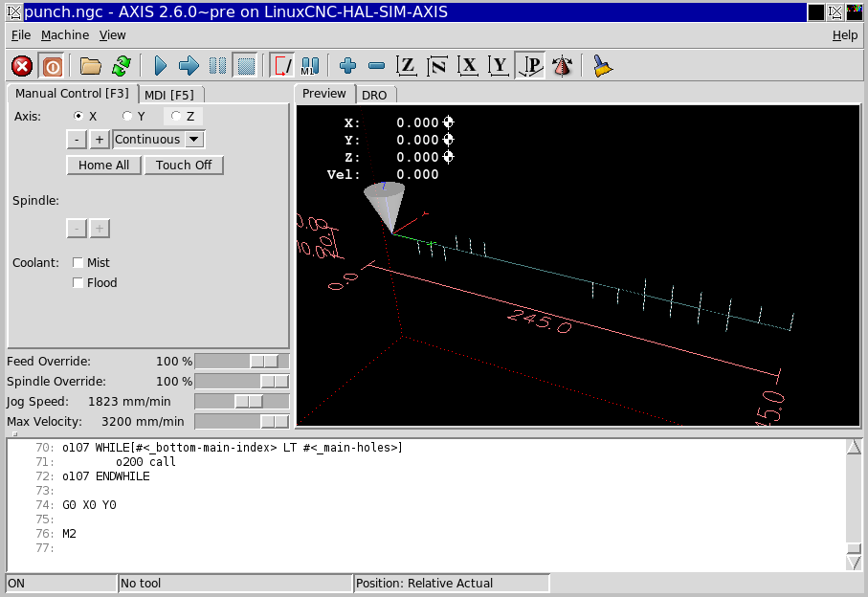Image resolution: width=868 pixels, height=597 pixels.
Task: Select Z axis radio button
Action: tap(176, 116)
